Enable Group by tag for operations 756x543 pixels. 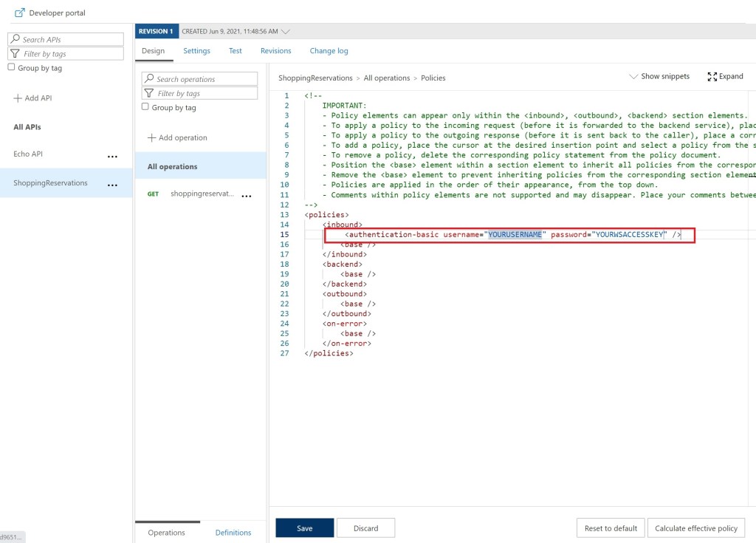coord(145,107)
